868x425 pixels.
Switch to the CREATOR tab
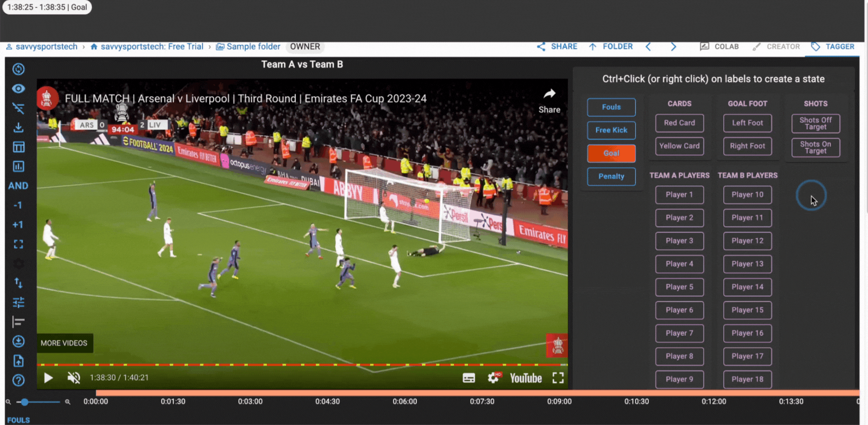776,47
